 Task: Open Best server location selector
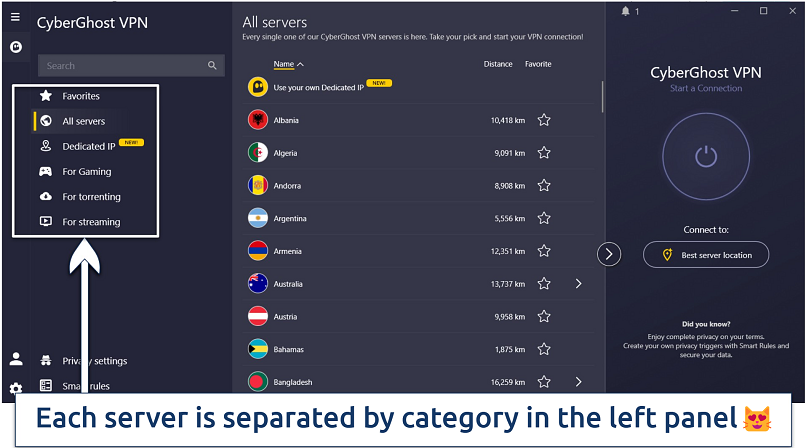coord(706,255)
